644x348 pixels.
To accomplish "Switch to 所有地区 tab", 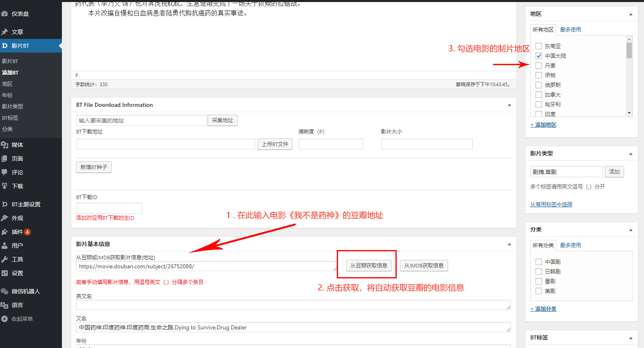I will point(543,30).
